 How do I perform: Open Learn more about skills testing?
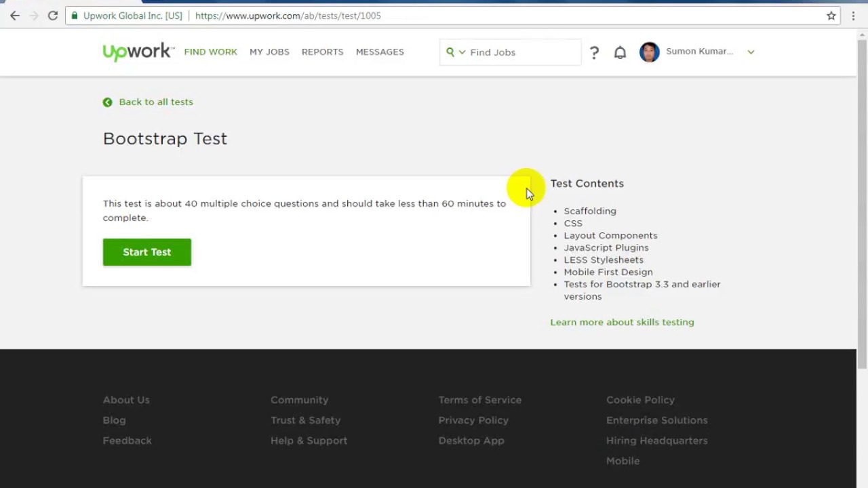click(x=622, y=322)
